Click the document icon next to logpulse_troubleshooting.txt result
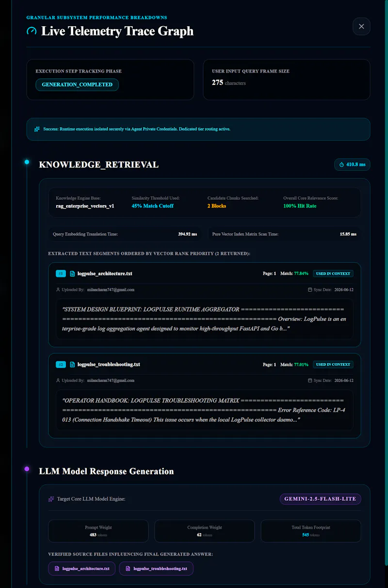 tap(72, 364)
